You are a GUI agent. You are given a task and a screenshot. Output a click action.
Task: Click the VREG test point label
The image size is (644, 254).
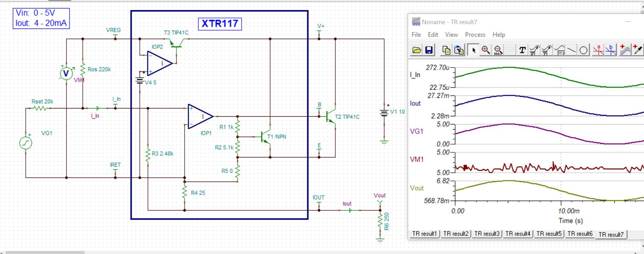(x=113, y=30)
